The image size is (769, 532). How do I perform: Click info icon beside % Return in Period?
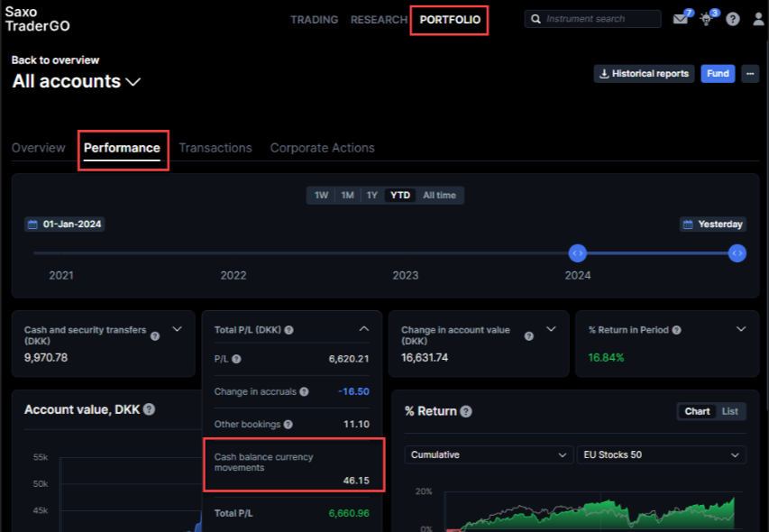(x=676, y=330)
